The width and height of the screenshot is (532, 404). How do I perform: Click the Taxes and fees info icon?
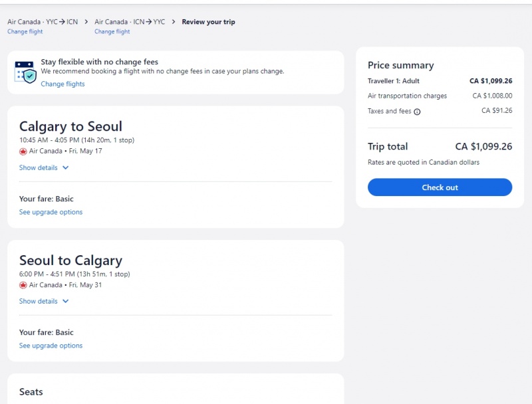[417, 112]
